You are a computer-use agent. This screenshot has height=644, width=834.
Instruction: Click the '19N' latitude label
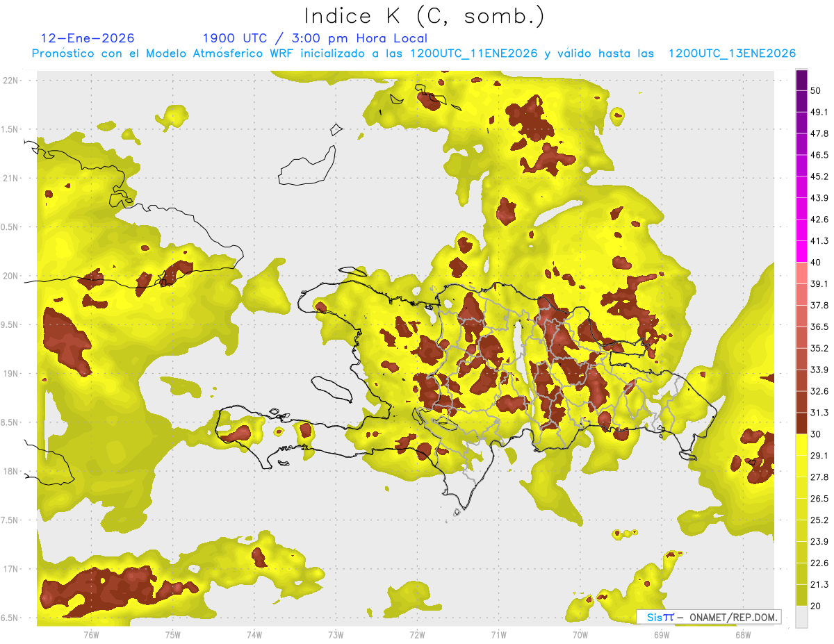12,373
